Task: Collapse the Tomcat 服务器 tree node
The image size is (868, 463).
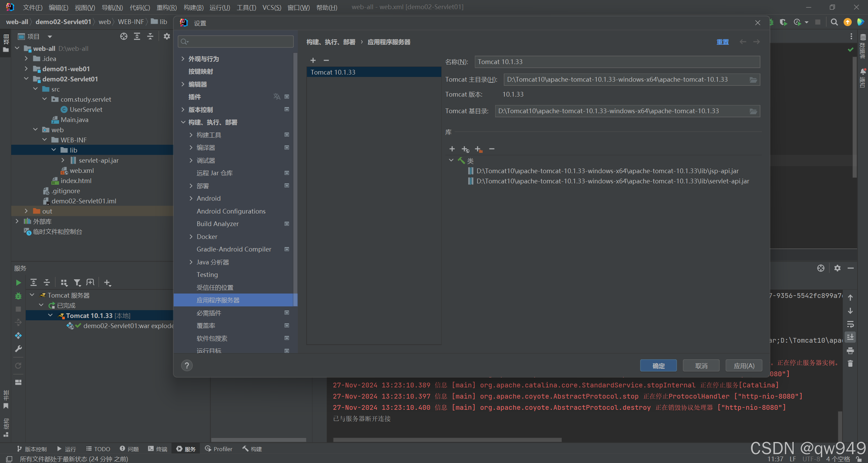Action: click(32, 295)
